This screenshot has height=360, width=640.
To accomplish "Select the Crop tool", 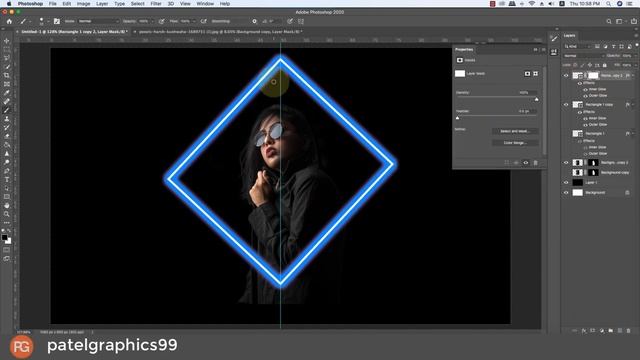I will [x=7, y=76].
